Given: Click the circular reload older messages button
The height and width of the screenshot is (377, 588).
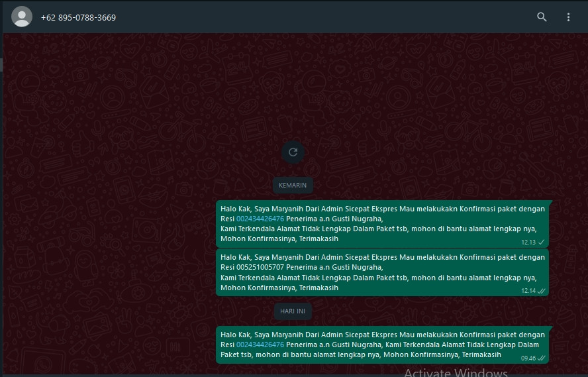Looking at the screenshot, I should (x=293, y=152).
